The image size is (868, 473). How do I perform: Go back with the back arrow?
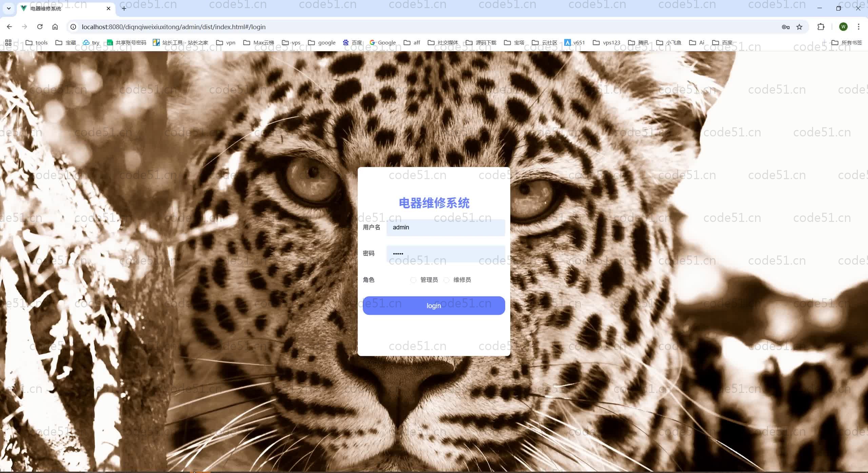(x=9, y=27)
